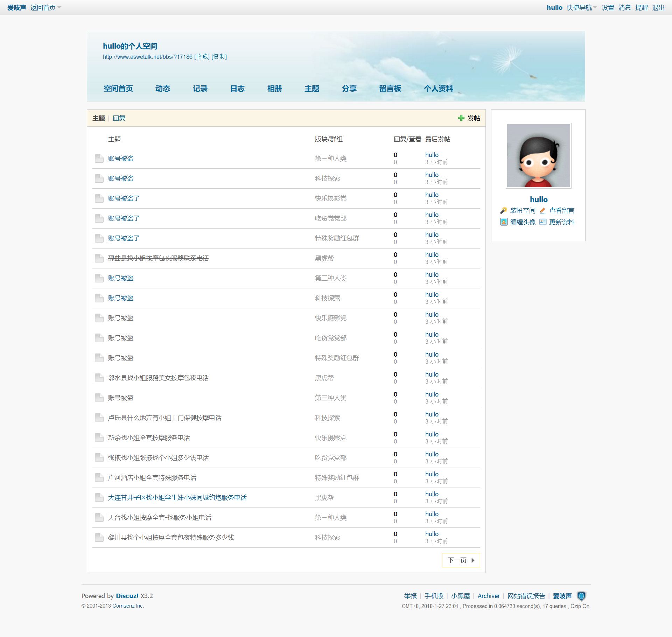This screenshot has width=672, height=637.
Task: Click the 举报 link in the footer
Action: click(x=411, y=596)
